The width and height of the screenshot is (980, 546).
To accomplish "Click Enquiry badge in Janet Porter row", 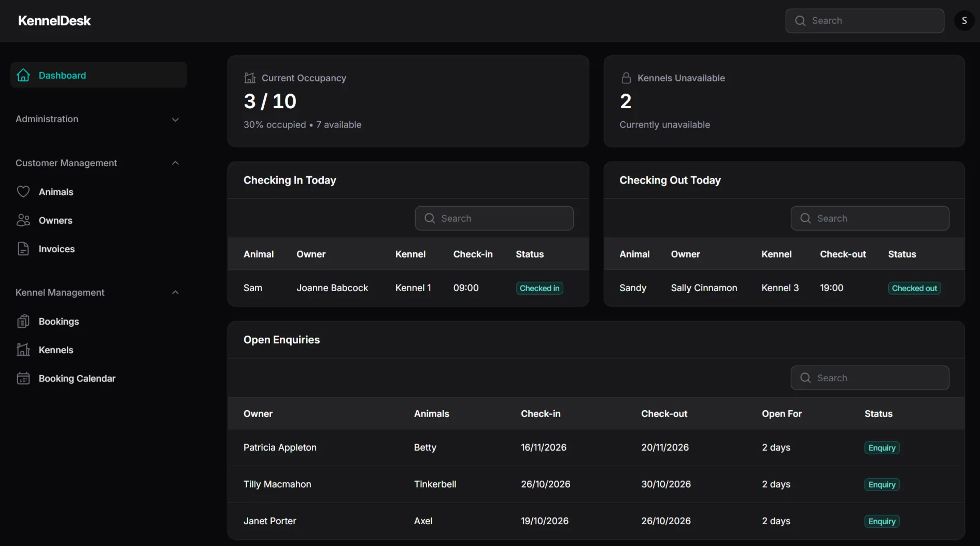I will [x=882, y=521].
